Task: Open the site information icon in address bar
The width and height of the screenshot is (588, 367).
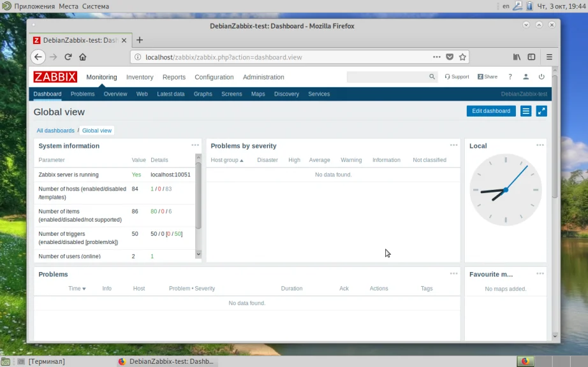Action: [138, 57]
